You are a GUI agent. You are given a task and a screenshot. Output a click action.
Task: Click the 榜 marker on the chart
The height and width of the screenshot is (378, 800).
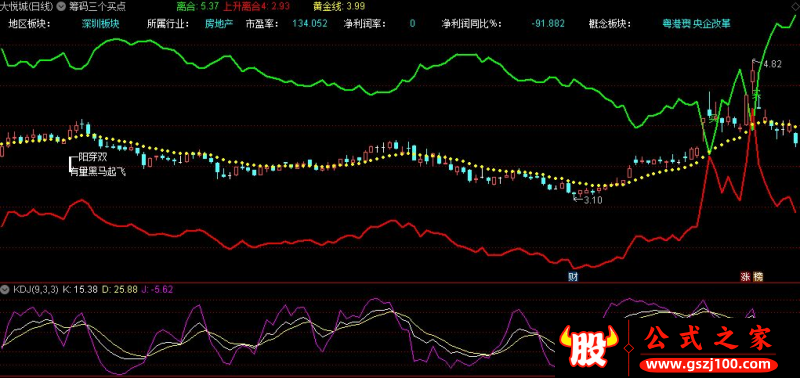(758, 277)
